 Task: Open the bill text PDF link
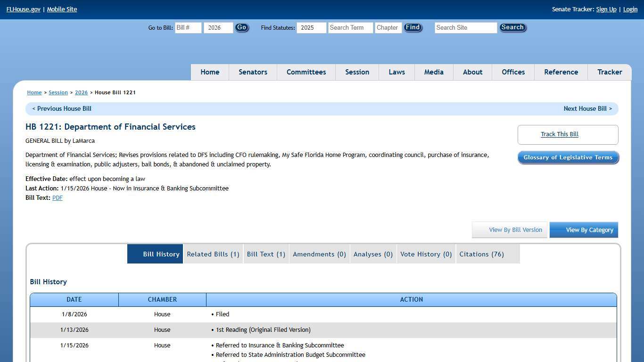point(58,198)
